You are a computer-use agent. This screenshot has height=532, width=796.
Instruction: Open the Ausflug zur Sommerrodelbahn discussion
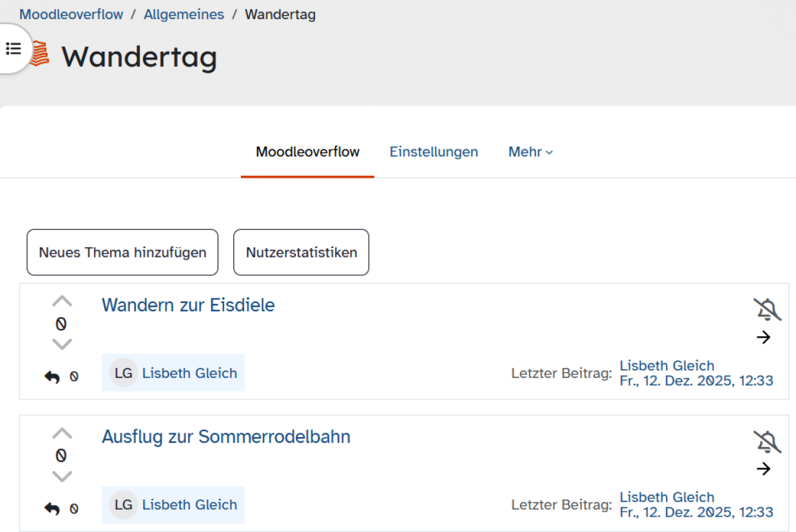point(226,437)
